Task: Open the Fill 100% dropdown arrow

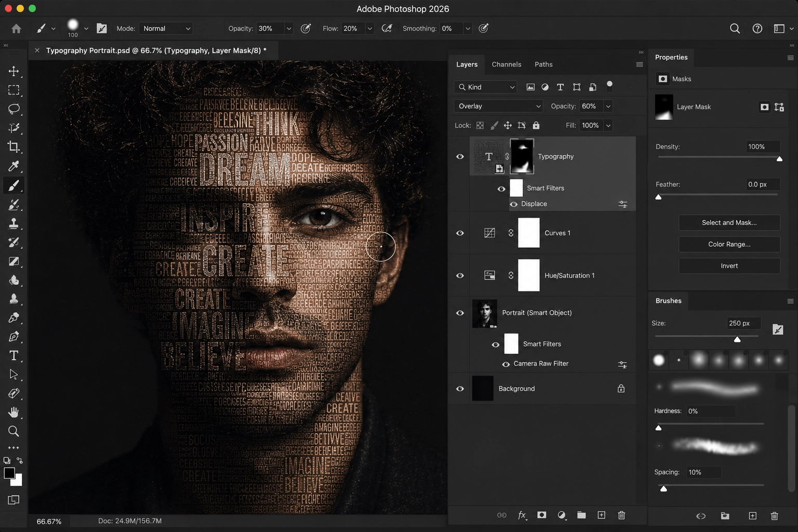Action: pyautogui.click(x=608, y=125)
